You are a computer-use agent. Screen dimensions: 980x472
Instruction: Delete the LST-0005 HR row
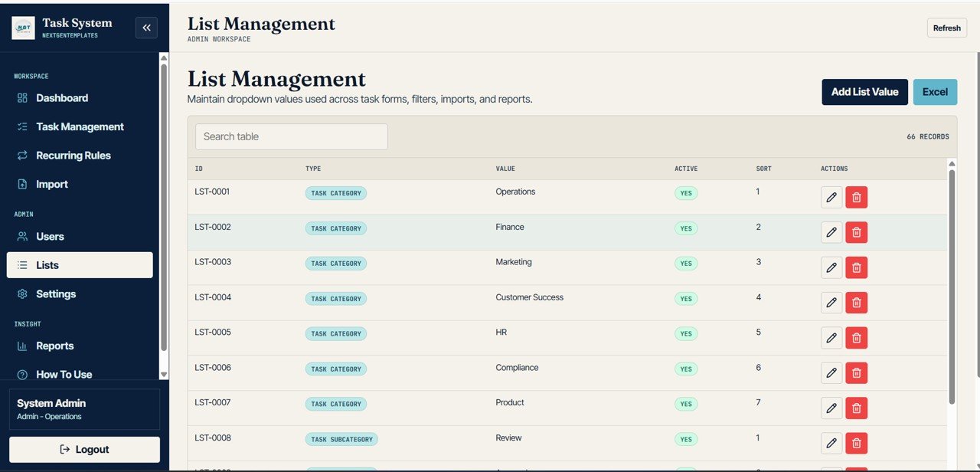pyautogui.click(x=857, y=338)
